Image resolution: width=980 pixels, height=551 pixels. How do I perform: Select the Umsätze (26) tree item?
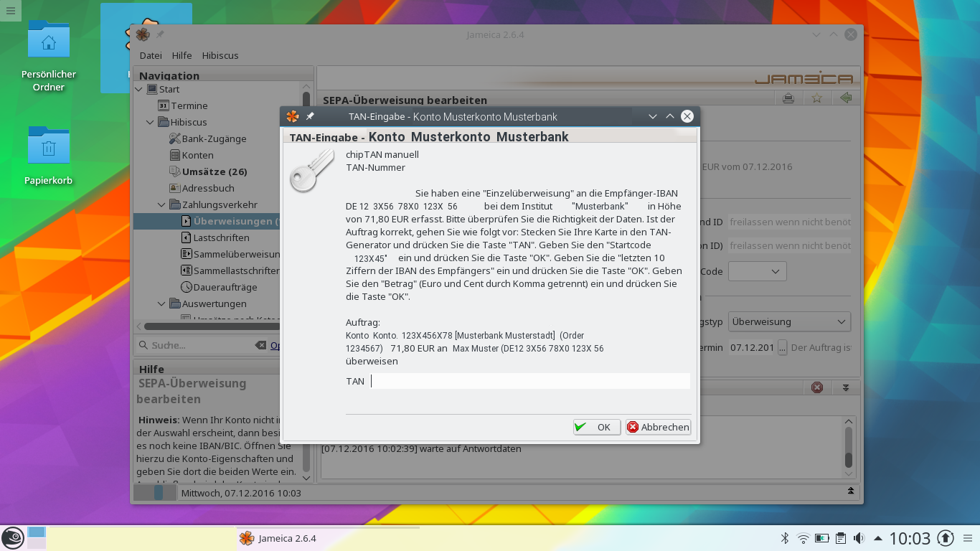point(215,171)
